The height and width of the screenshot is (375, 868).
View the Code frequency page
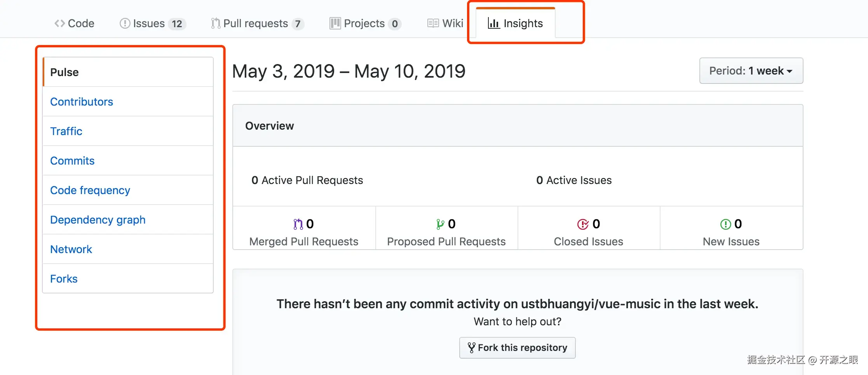pos(90,190)
